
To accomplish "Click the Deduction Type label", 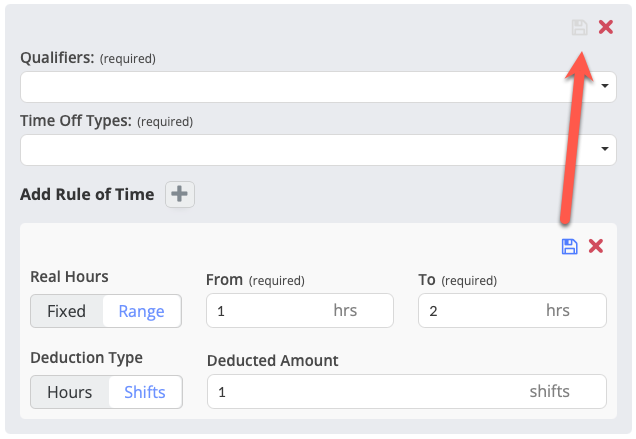I will coord(87,358).
